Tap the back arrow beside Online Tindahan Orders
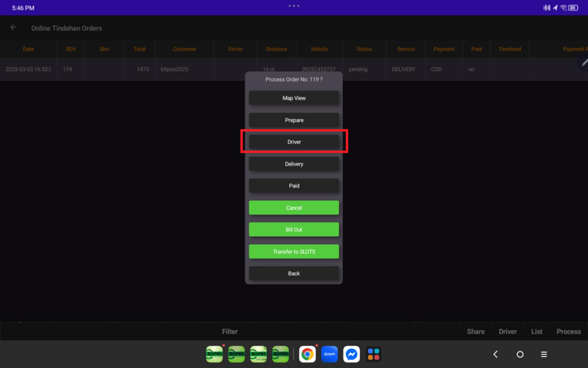The height and width of the screenshot is (368, 588). click(x=13, y=28)
